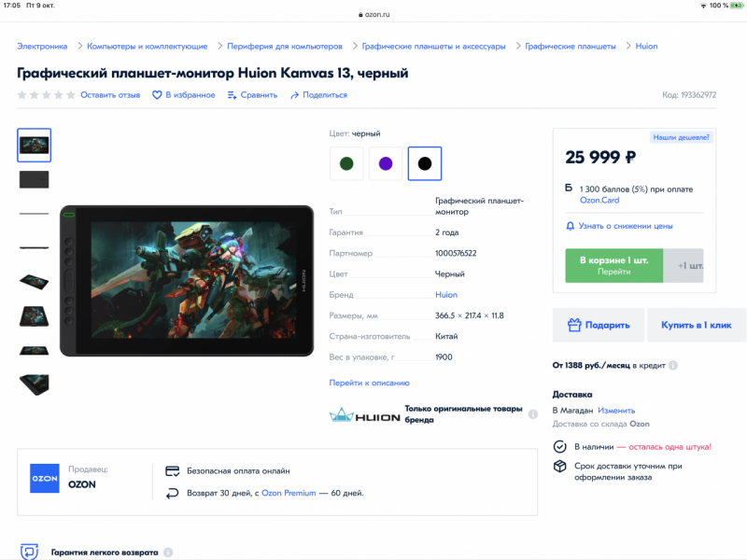Click the compare list icon
747x560 pixels.
pyautogui.click(x=232, y=95)
